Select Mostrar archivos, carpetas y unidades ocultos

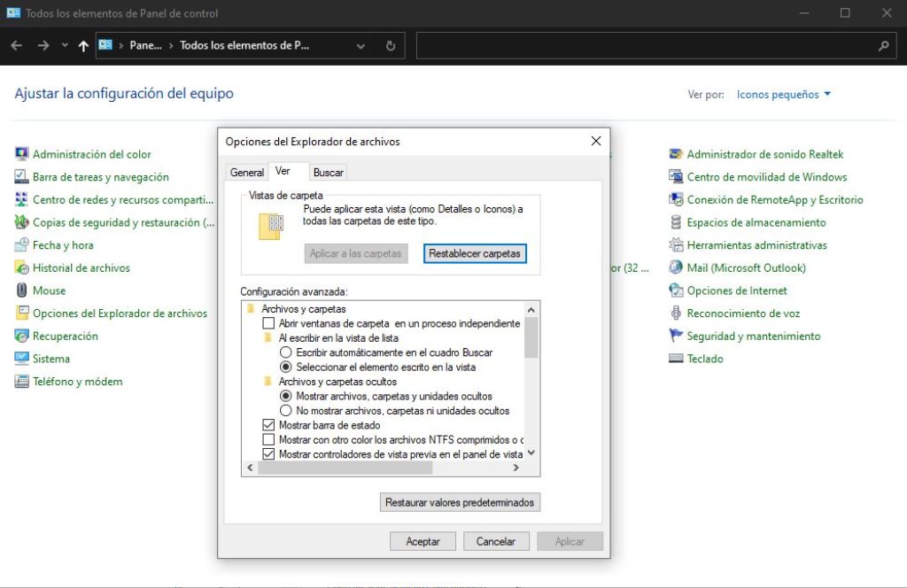pyautogui.click(x=286, y=396)
